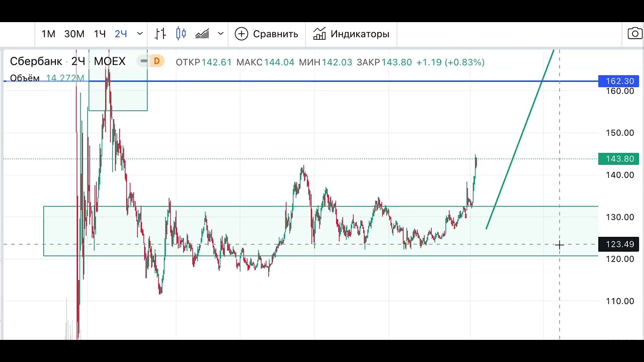Expand the timeframe dropdown arrow
This screenshot has height=362, width=644.
140,34
